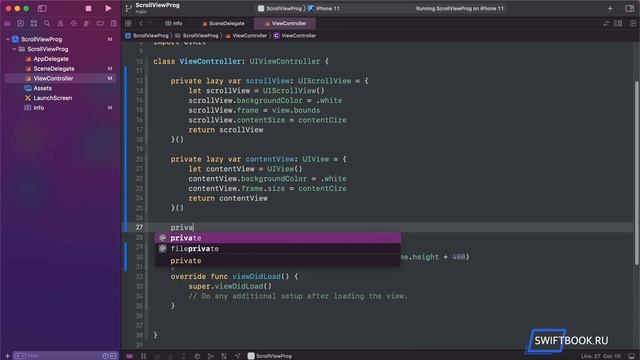Collapse the ScrollViewProg project root
The width and height of the screenshot is (640, 360).
8,39
